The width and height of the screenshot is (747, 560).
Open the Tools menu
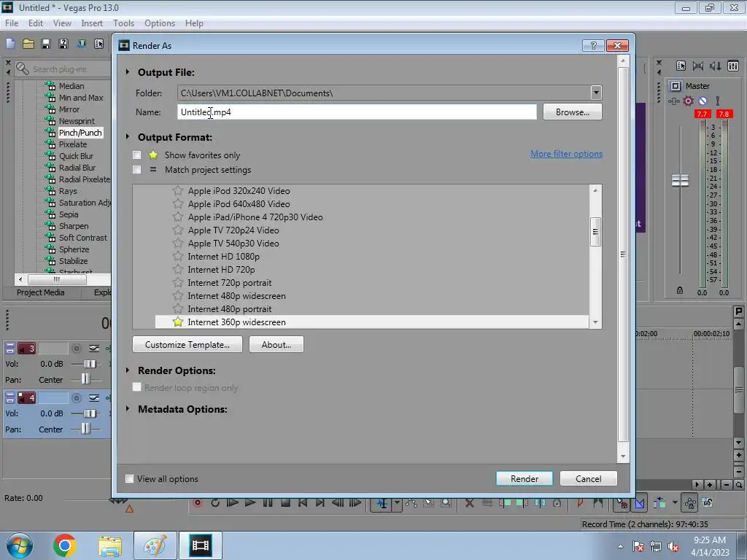click(123, 23)
